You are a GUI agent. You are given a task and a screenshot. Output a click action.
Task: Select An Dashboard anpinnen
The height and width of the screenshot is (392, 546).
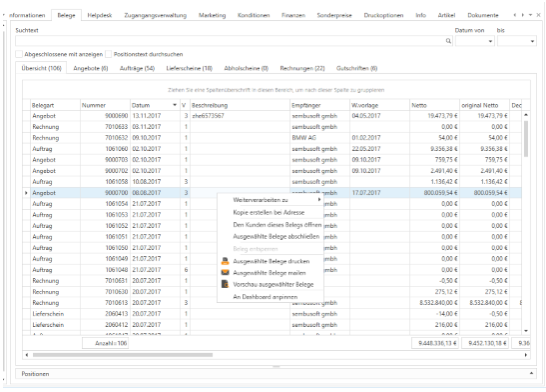[265, 297]
